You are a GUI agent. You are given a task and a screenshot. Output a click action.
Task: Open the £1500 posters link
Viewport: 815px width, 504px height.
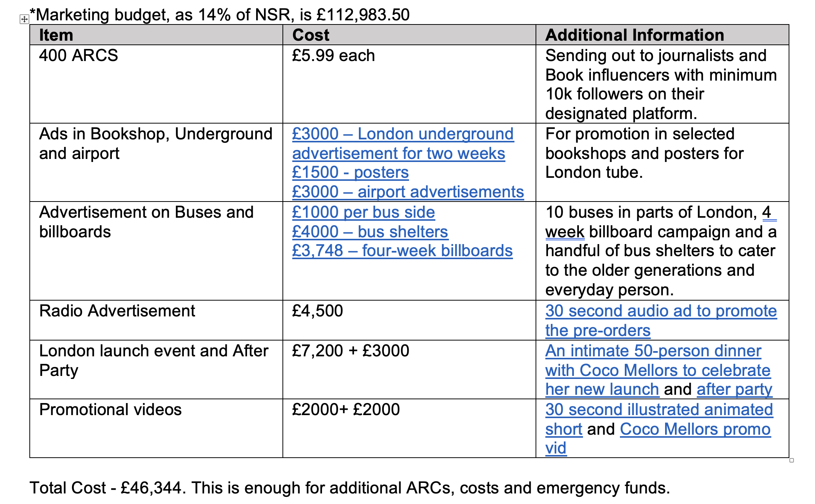click(350, 173)
